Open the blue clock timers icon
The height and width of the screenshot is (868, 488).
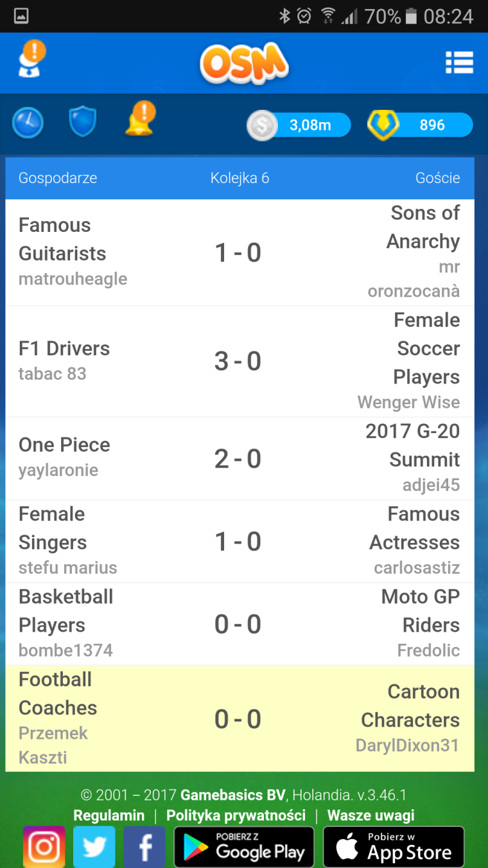point(28,123)
